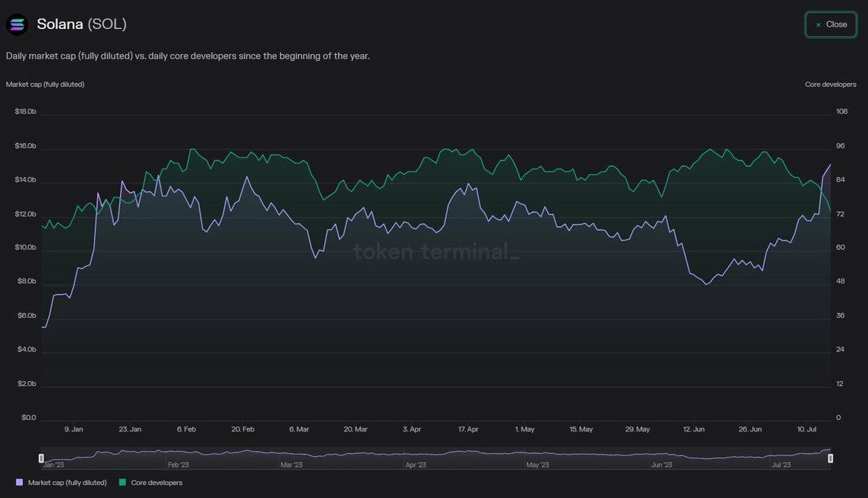Click the 12. Jun x-axis date label
The image size is (868, 498).
[694, 429]
